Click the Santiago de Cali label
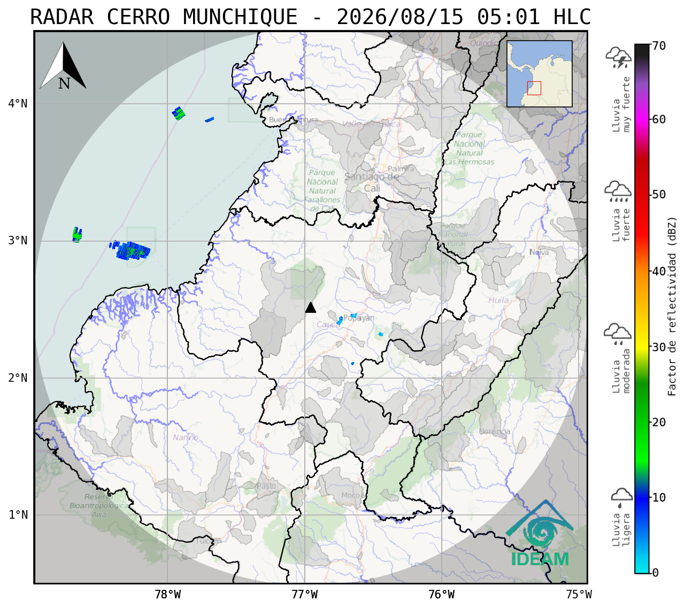700x608 pixels. tap(372, 182)
